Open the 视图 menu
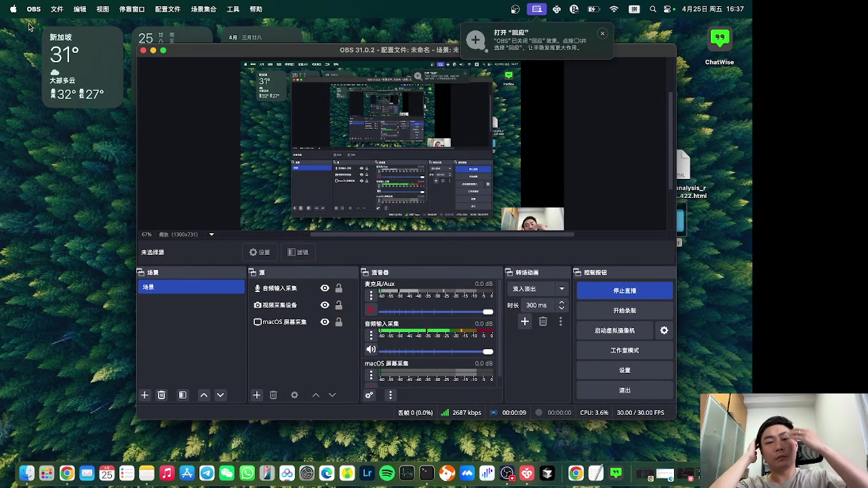The image size is (868, 488). click(x=102, y=9)
